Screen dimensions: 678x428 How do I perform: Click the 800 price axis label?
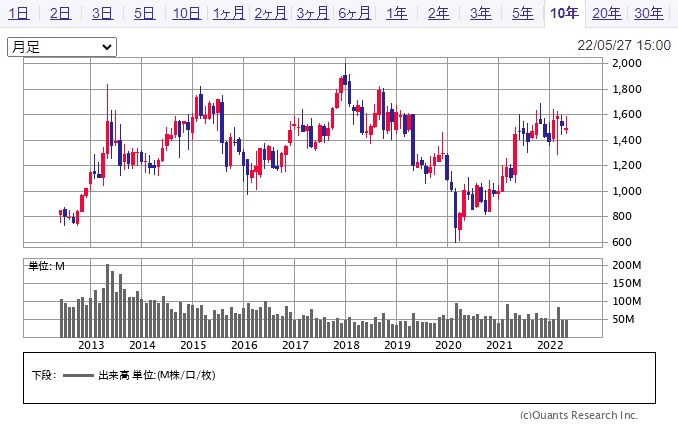tap(622, 216)
